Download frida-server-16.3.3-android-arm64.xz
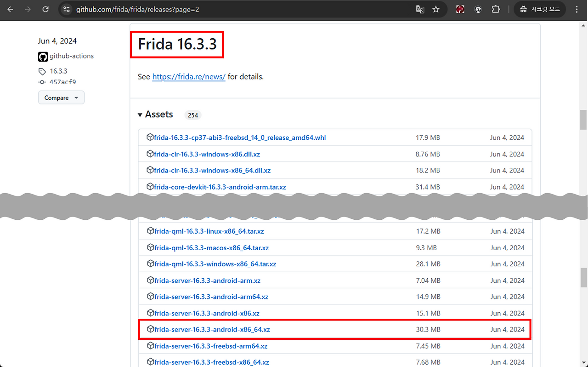Screen dimensions: 588x367 click(211, 297)
